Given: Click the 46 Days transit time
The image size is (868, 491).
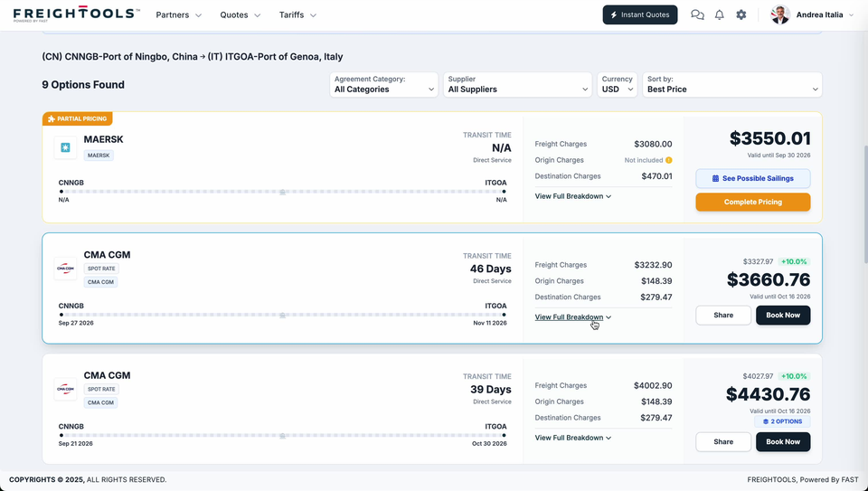Looking at the screenshot, I should click(x=490, y=269).
